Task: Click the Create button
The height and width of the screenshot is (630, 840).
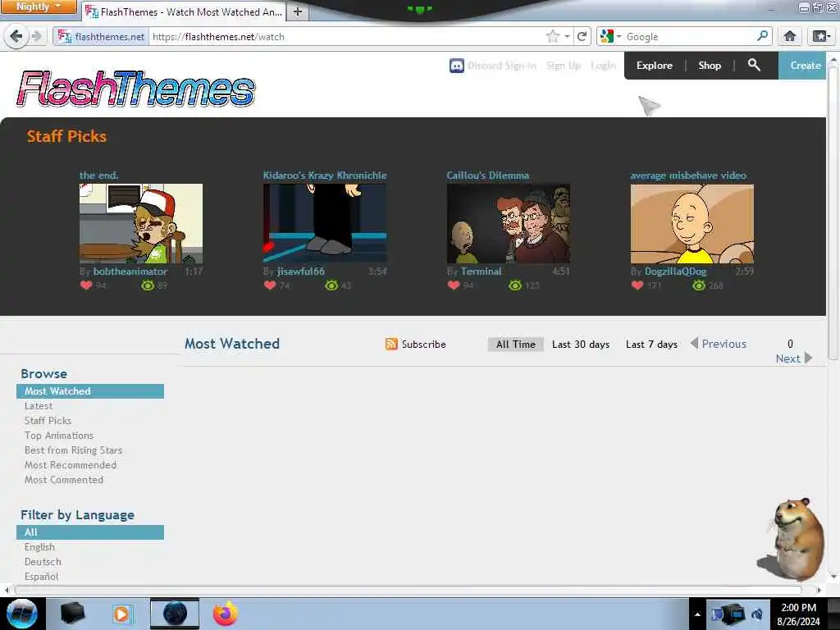Action: 802,66
